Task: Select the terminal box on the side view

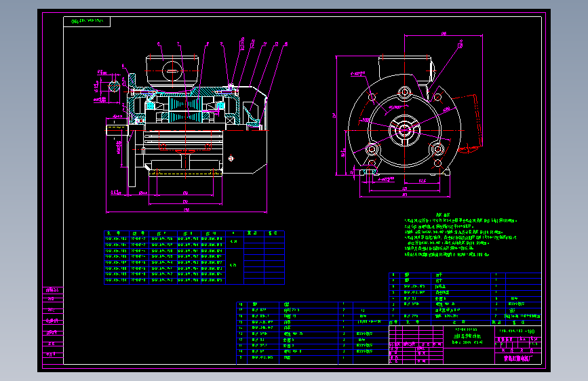Action: coord(172,69)
